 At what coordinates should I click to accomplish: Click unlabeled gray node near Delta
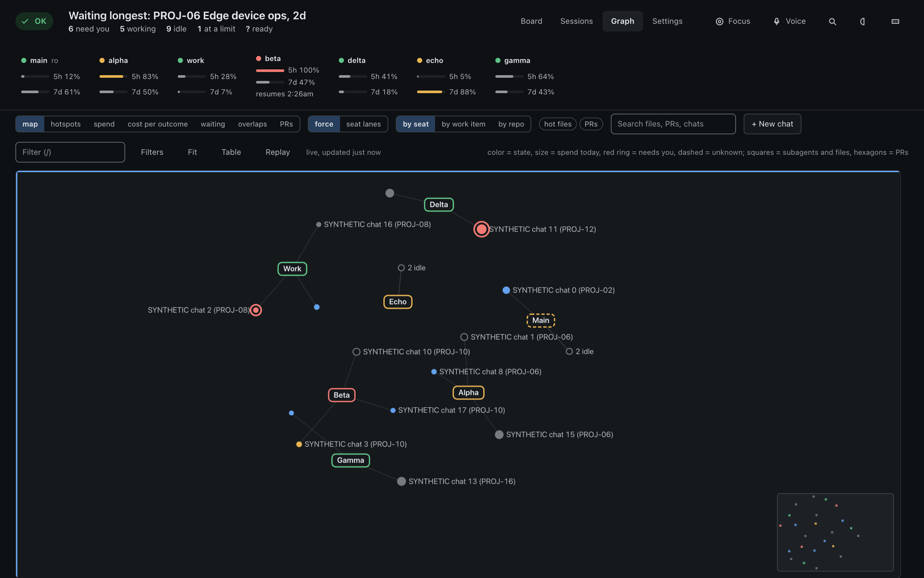(390, 193)
